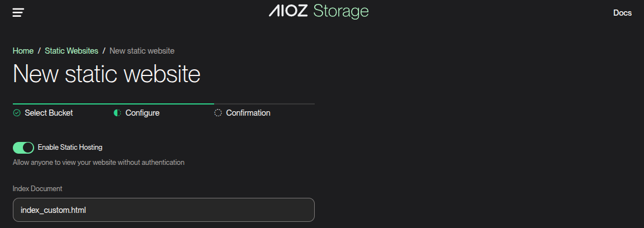Click the green step progress bar
The image size is (644, 228).
pyautogui.click(x=113, y=104)
